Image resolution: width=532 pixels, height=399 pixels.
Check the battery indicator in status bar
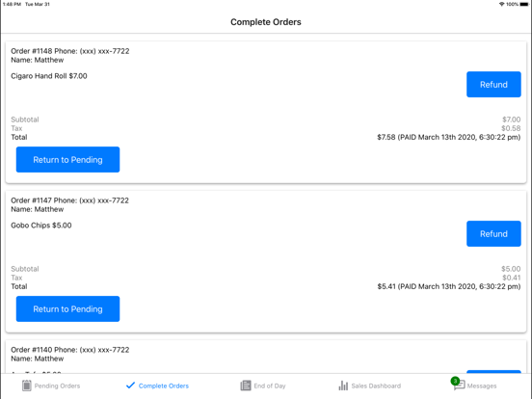pyautogui.click(x=524, y=4)
